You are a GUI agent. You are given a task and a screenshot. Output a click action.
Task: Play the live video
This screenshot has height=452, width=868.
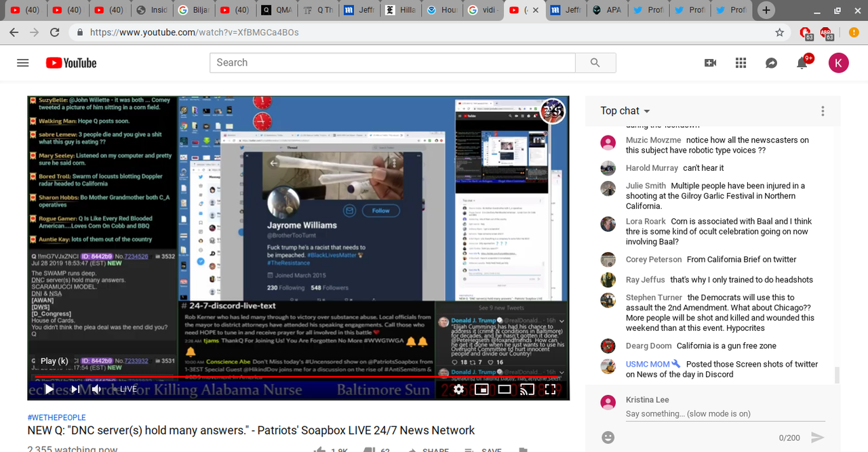[49, 389]
